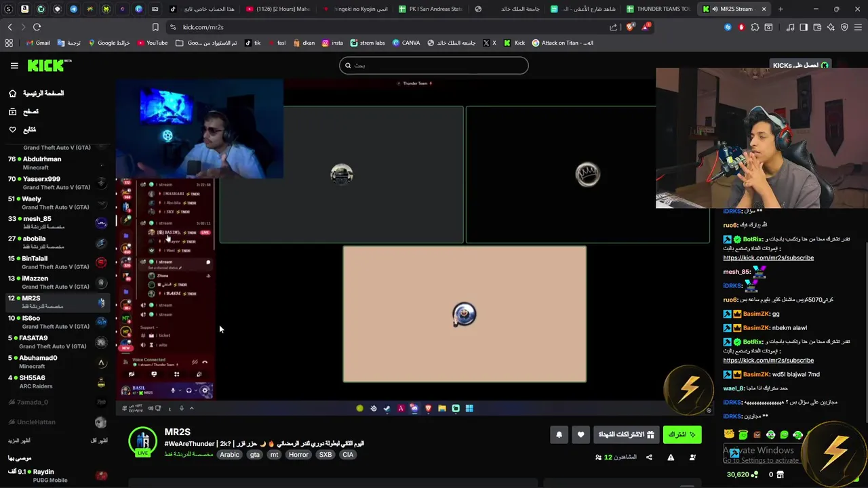Select the SXB tag
868x488 pixels.
(x=325, y=455)
